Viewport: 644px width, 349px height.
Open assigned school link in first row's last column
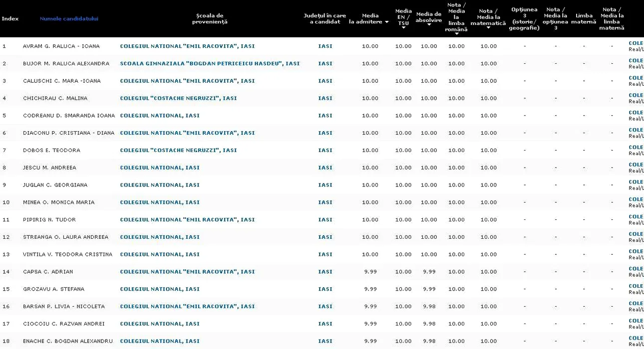(x=636, y=43)
